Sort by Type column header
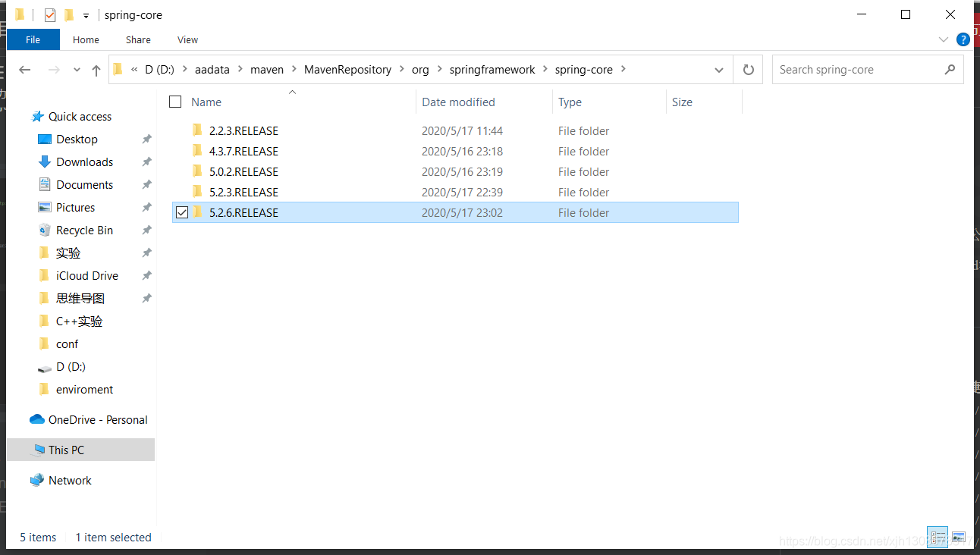Image resolution: width=980 pixels, height=555 pixels. point(570,102)
